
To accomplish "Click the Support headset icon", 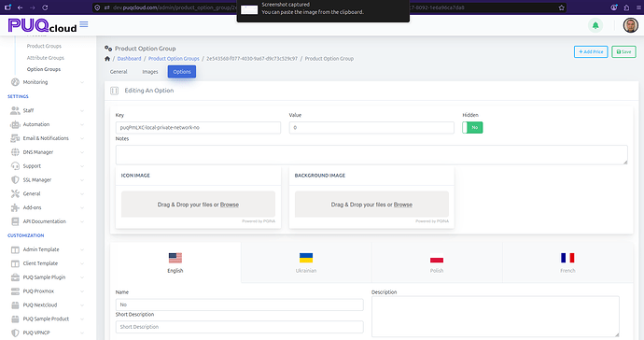I will (15, 166).
